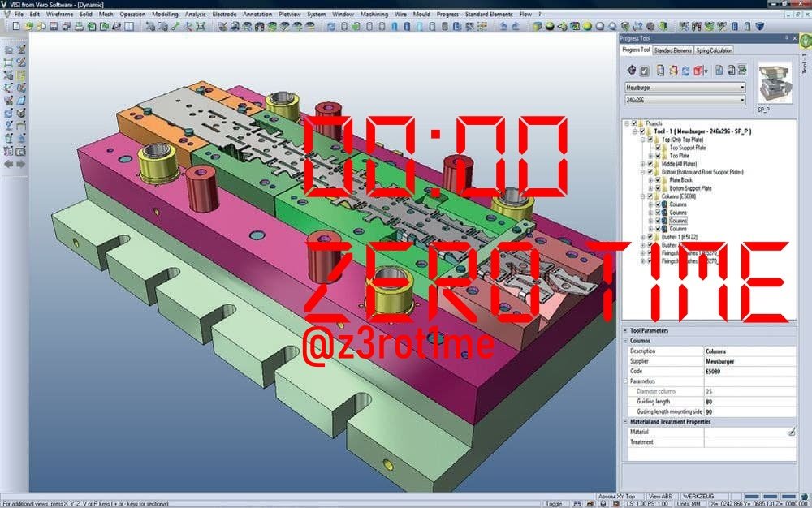This screenshot has height=508, width=812.
Task: Toggle the Bushes 1 [E5122] checkbox
Action: pyautogui.click(x=650, y=237)
